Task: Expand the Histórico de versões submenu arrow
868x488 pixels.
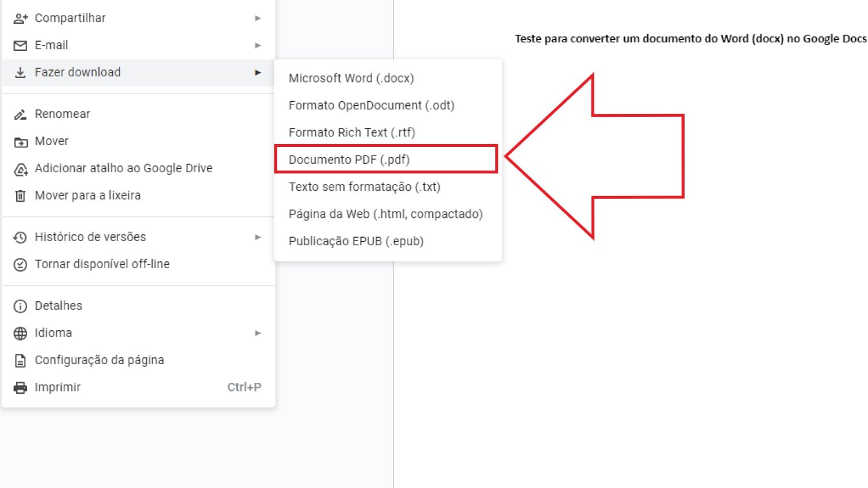Action: point(258,237)
